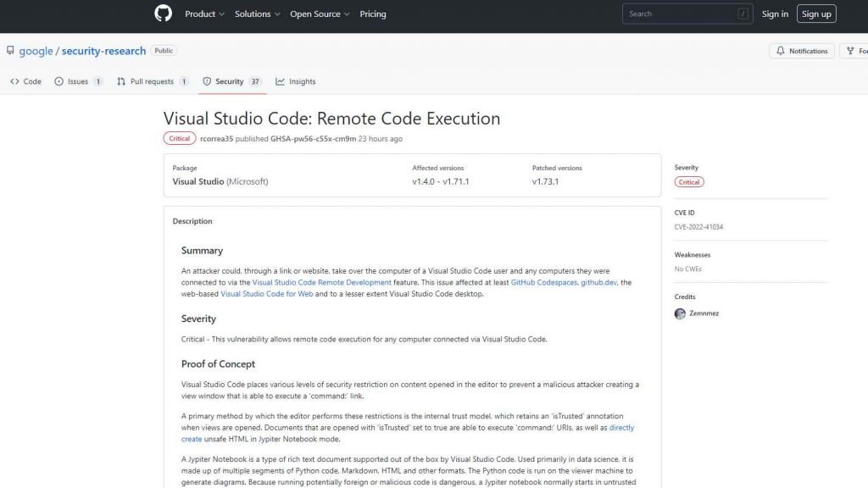Open the github.dev link
This screenshot has width=868, height=488.
[598, 282]
